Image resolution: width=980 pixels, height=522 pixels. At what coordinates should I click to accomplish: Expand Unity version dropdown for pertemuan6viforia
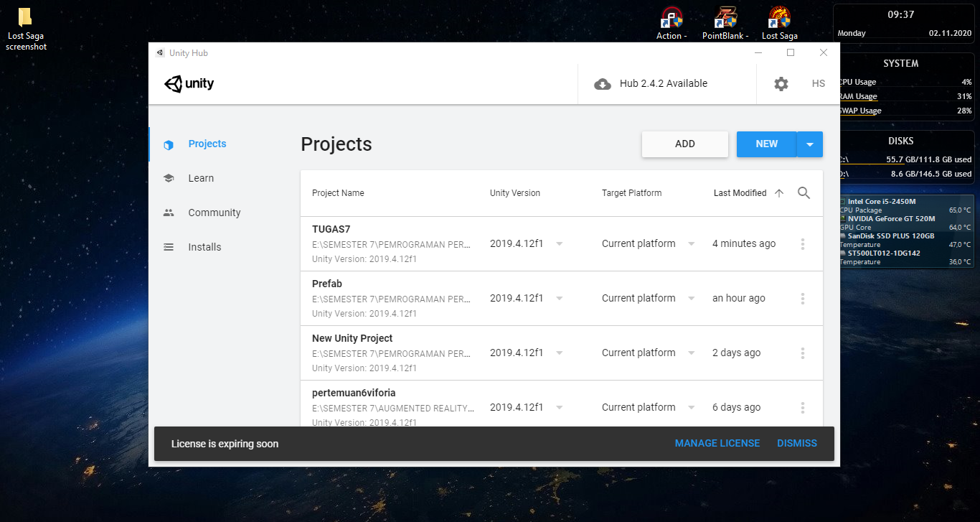coord(560,408)
